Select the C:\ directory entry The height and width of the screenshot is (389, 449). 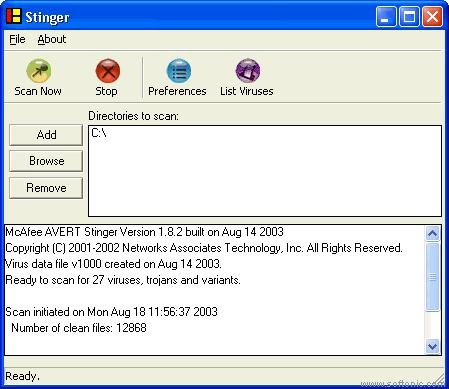(99, 133)
